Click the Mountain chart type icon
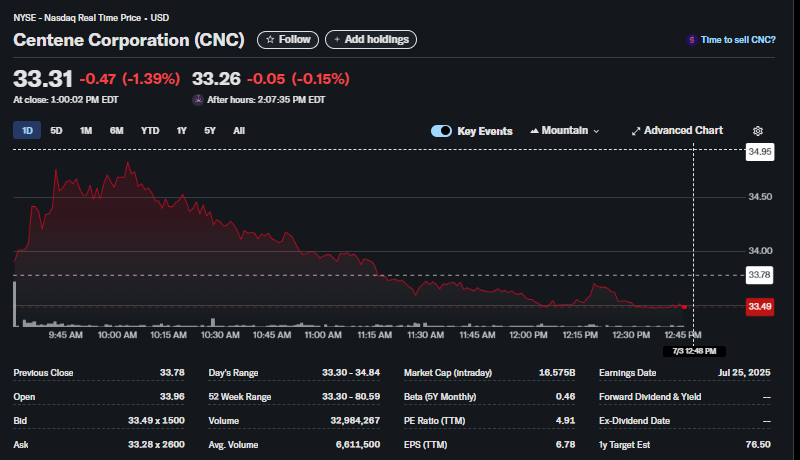This screenshot has width=800, height=460. tap(534, 131)
